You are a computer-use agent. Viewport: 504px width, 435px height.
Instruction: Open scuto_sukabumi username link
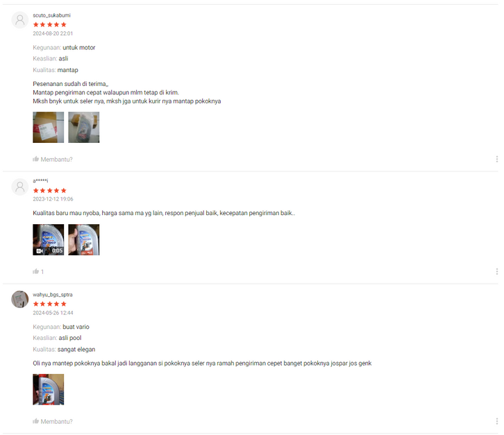click(x=51, y=15)
